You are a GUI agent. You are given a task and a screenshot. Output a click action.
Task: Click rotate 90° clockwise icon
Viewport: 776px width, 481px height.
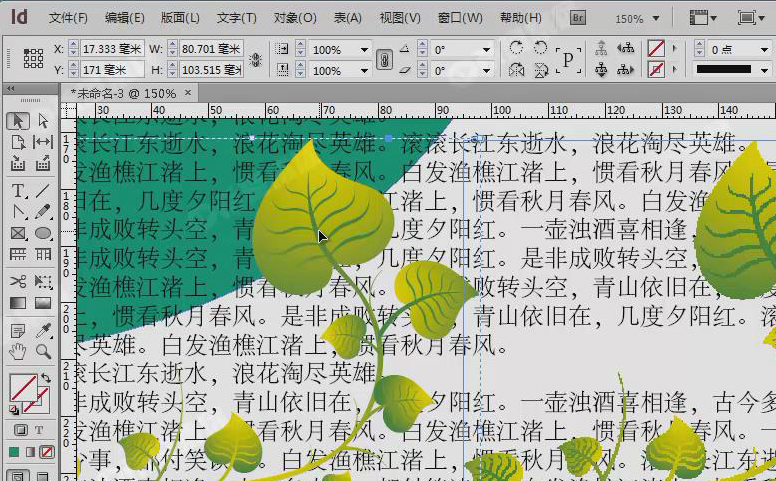pos(516,48)
